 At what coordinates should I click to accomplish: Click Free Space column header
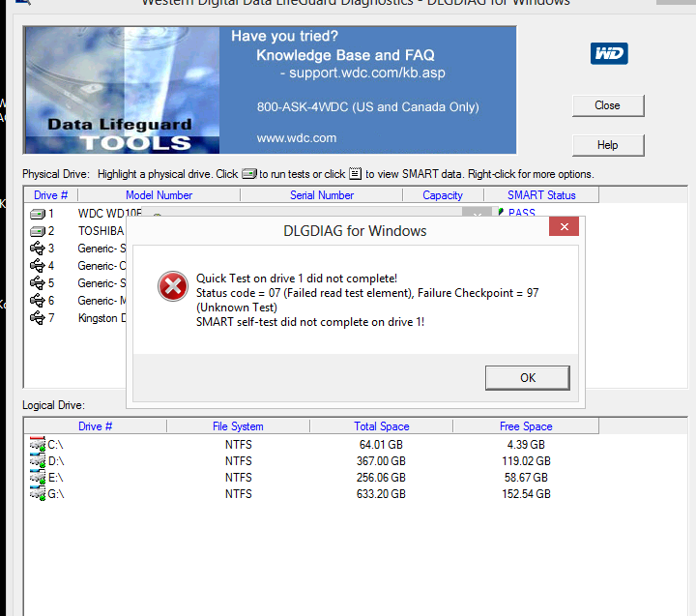(526, 426)
